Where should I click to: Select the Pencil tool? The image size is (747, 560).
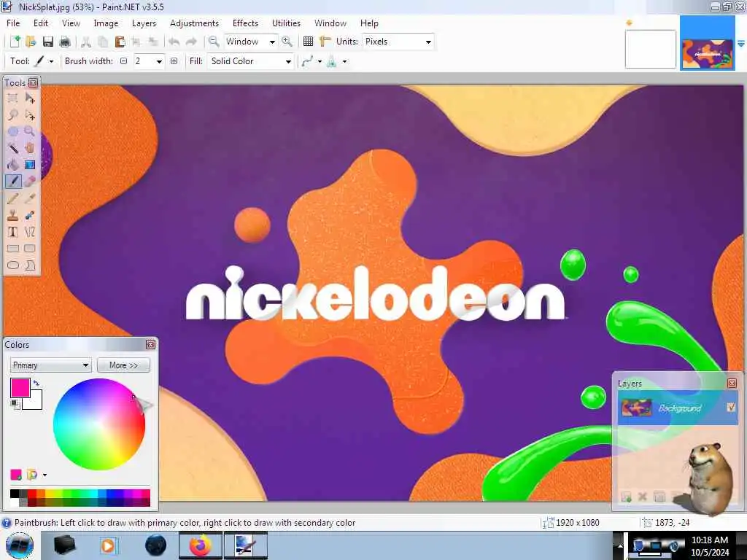13,198
